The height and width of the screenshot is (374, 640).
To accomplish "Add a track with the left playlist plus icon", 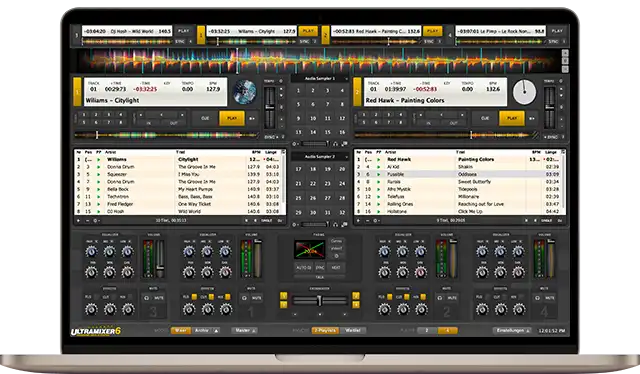I will pos(79,220).
